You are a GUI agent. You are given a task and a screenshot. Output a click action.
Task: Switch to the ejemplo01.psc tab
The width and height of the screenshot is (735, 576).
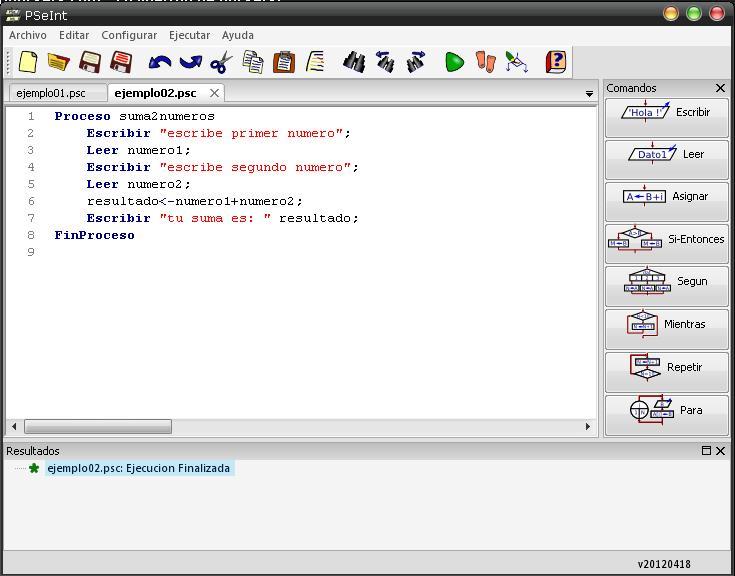51,93
